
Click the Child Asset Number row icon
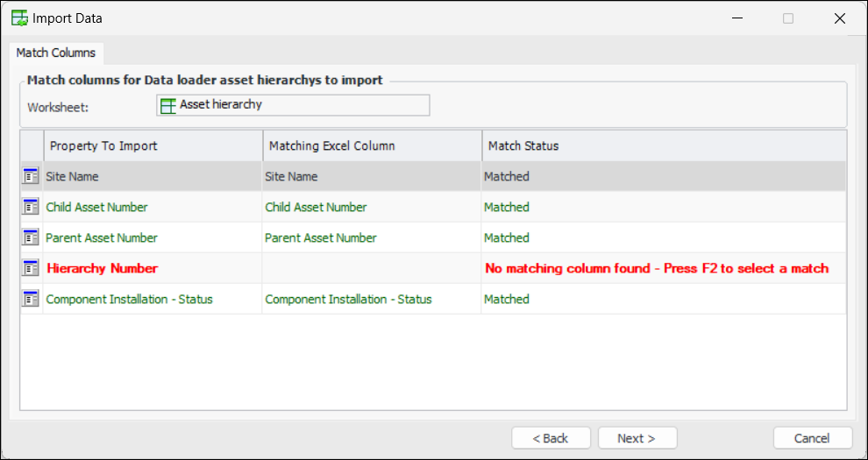31,208
